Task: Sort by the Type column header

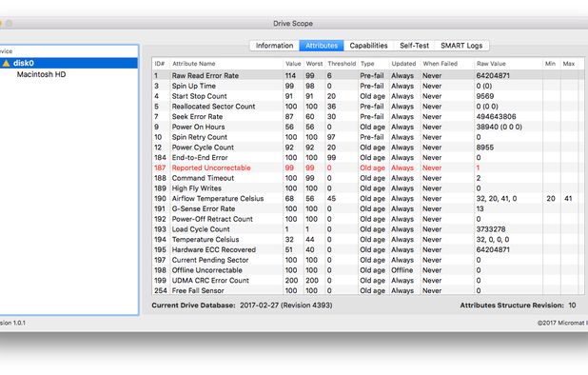Action: click(x=373, y=64)
